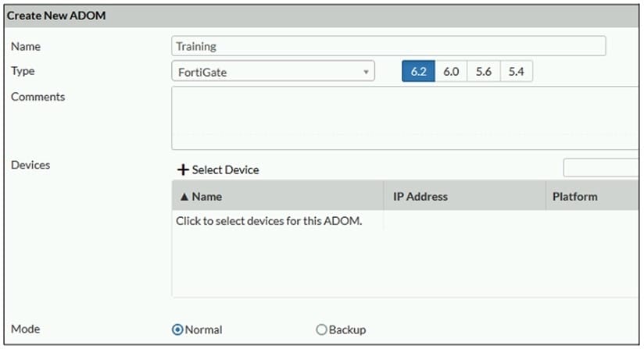This screenshot has width=644, height=349.
Task: Select the Backup mode radio button
Action: point(321,329)
